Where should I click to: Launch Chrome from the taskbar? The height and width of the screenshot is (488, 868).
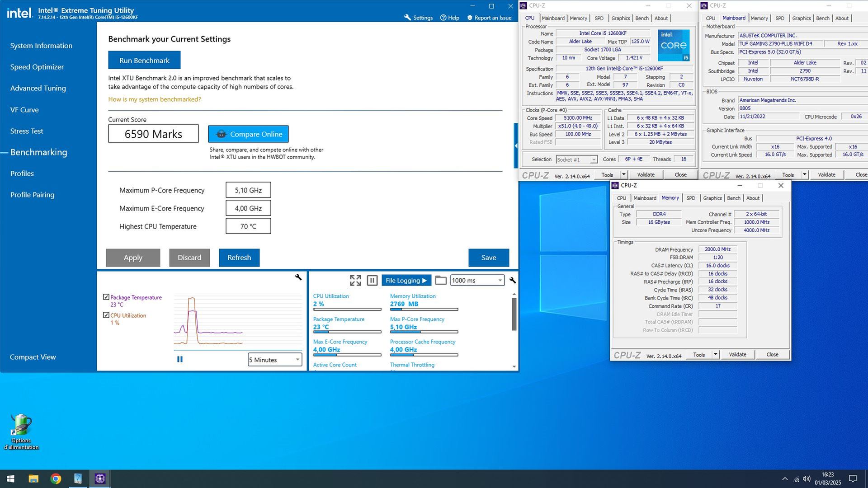(x=56, y=479)
